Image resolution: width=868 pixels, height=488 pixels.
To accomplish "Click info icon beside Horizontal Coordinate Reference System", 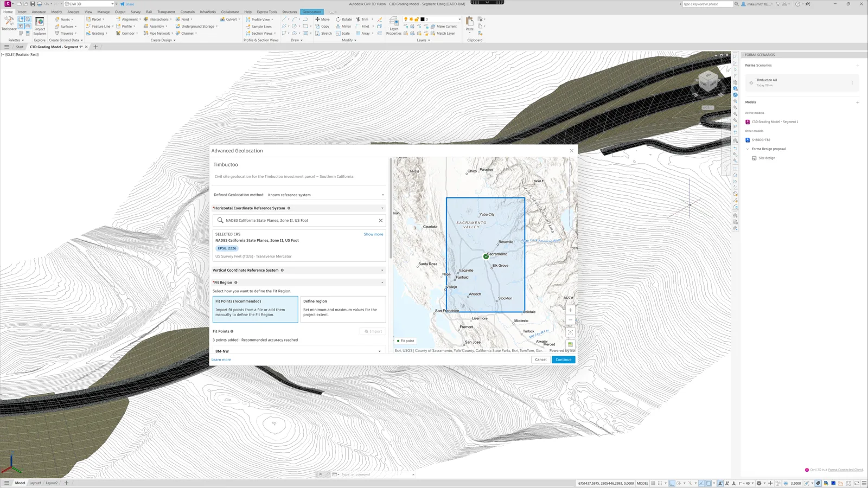I will pyautogui.click(x=289, y=208).
